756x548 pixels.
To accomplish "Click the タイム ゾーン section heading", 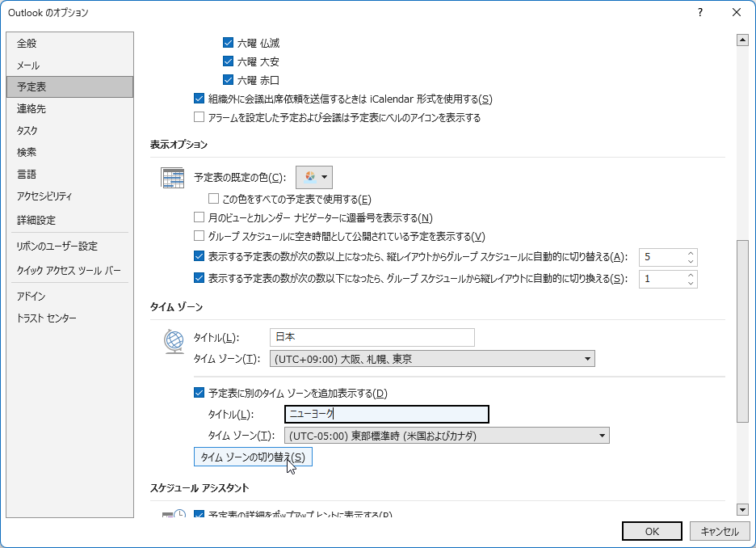I will click(176, 307).
